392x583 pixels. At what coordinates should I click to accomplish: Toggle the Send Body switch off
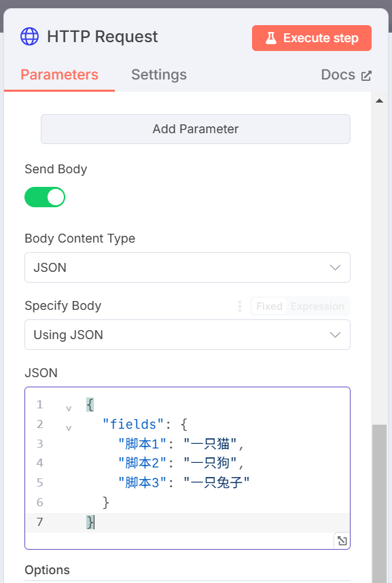pos(45,197)
